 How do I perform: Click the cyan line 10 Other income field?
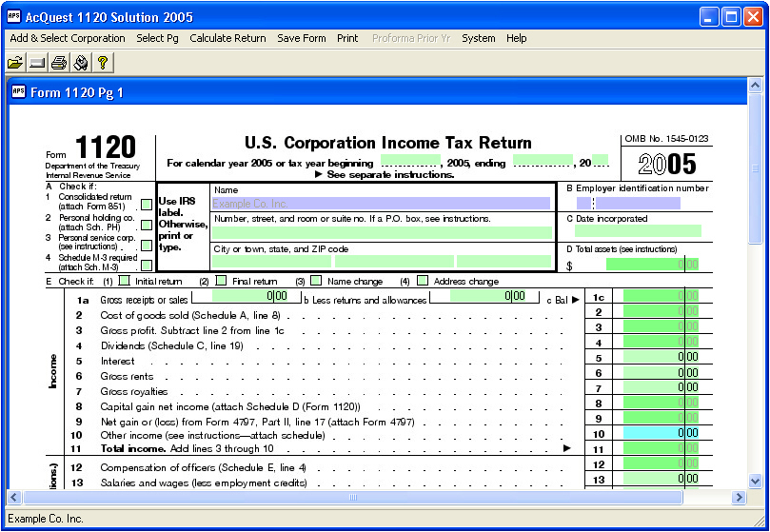pos(661,433)
